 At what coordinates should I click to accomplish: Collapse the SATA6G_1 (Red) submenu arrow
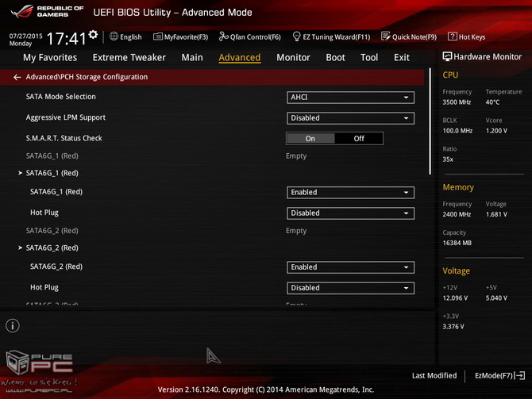click(x=20, y=173)
